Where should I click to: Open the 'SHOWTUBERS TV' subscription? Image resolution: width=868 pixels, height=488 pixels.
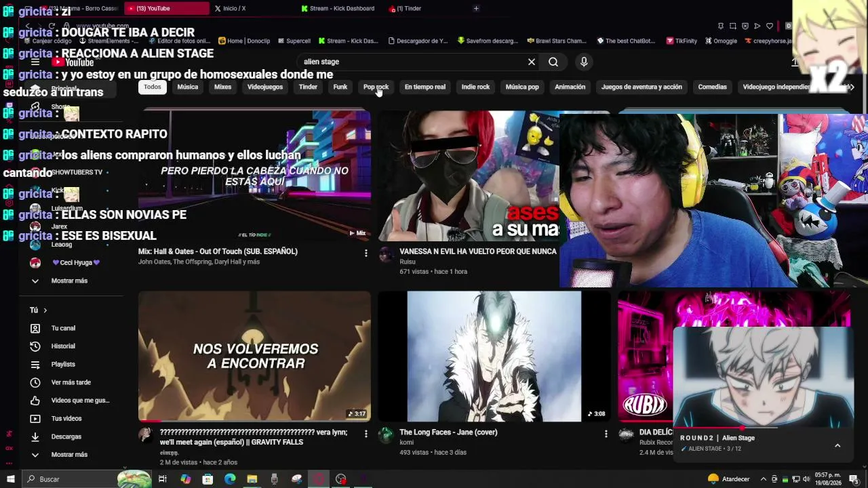[x=71, y=172]
